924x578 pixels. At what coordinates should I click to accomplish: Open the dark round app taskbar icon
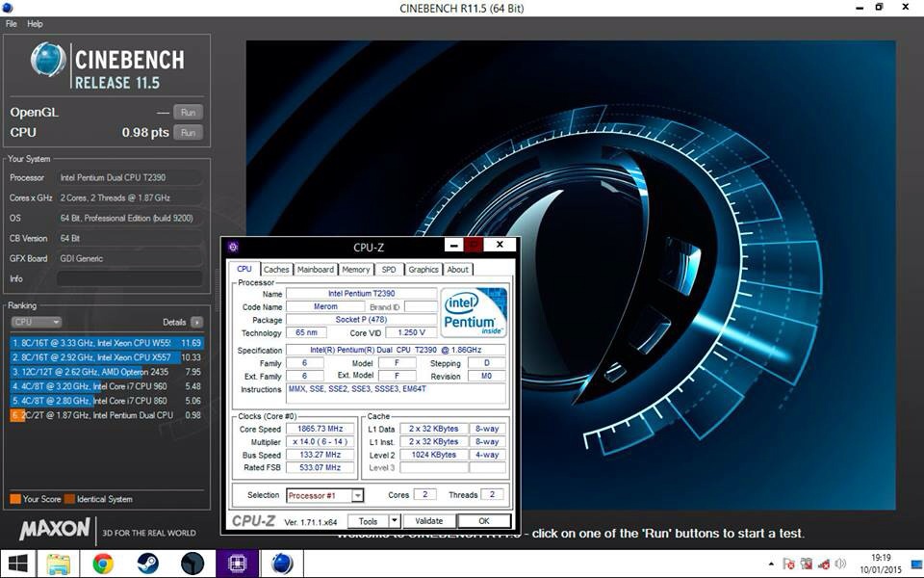(192, 564)
